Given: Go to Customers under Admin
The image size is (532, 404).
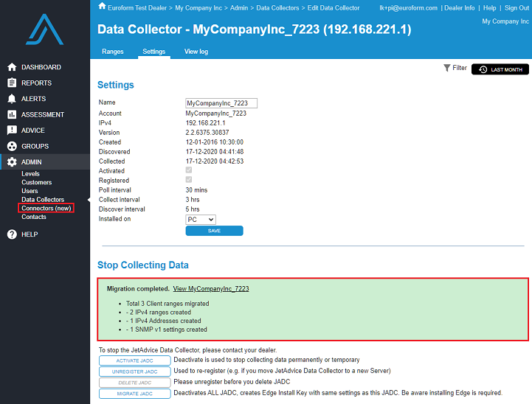Looking at the screenshot, I should click(37, 182).
